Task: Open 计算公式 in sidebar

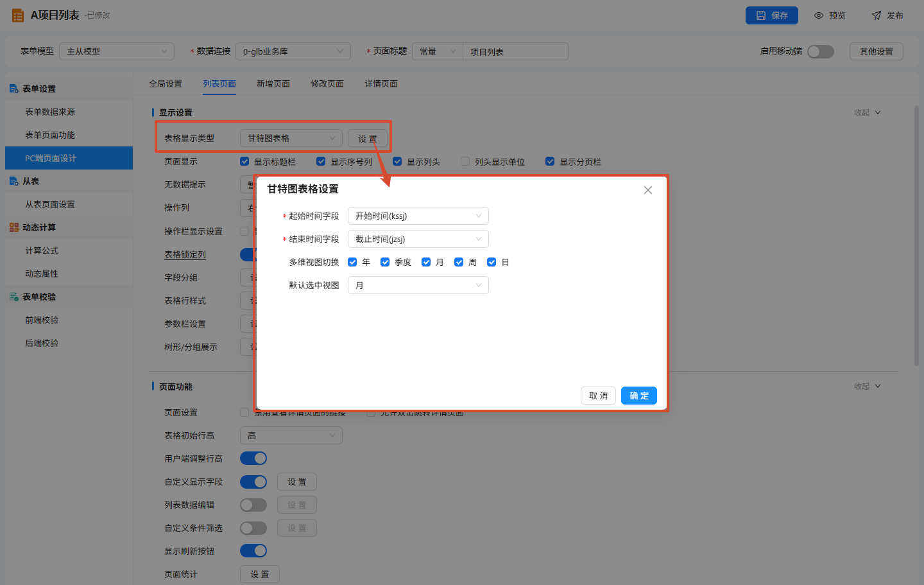Action: (69, 250)
